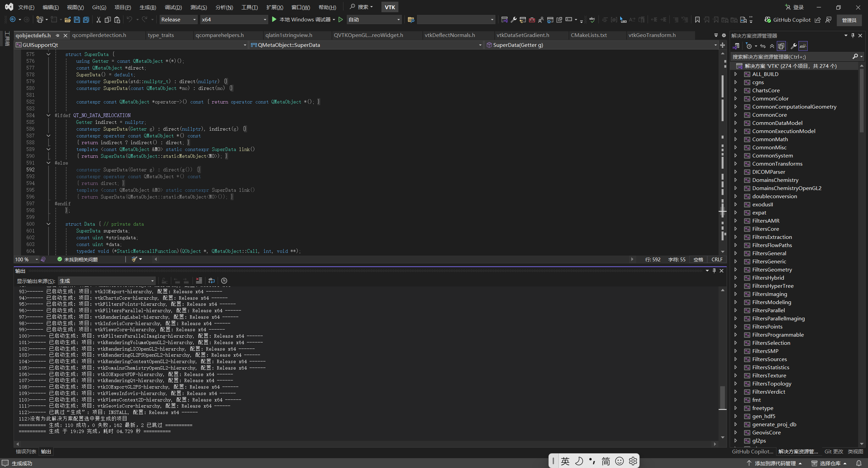Expand the FiltersCore project node
Image resolution: width=868 pixels, height=468 pixels.
[735, 229]
